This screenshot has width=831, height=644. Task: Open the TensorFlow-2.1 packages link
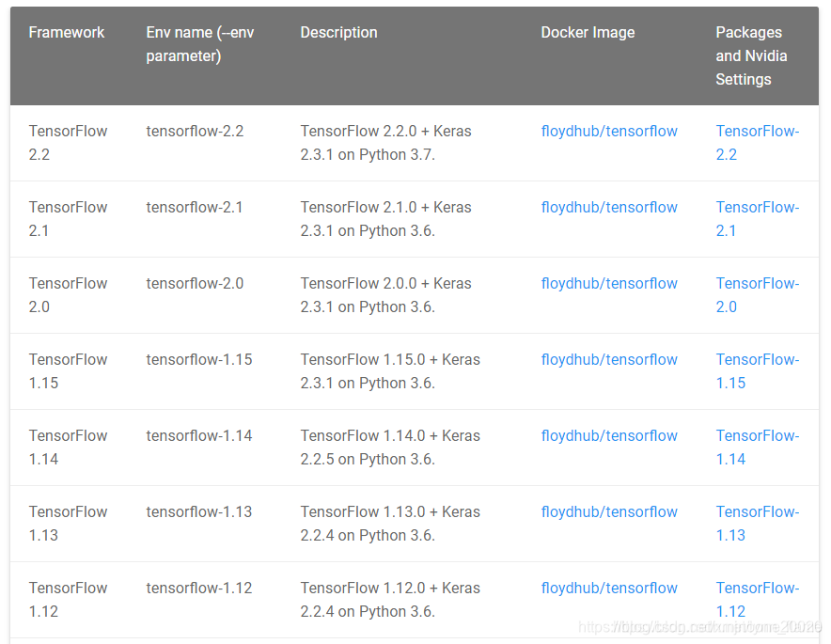click(x=758, y=219)
